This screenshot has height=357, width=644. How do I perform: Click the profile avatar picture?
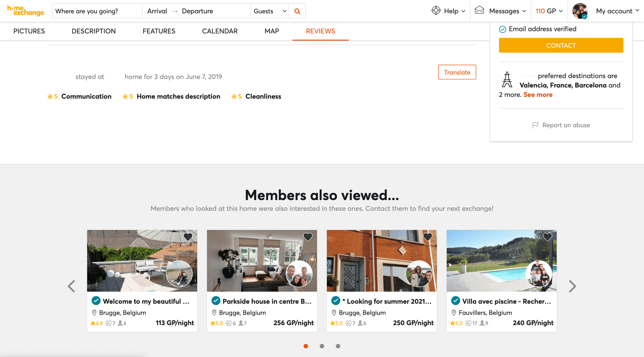[x=579, y=11]
